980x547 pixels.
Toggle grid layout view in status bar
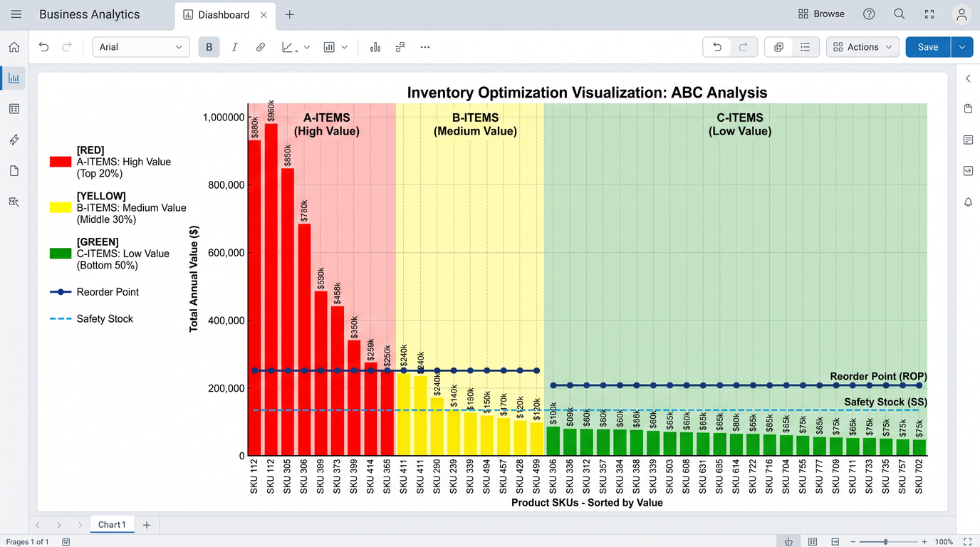[813, 542]
